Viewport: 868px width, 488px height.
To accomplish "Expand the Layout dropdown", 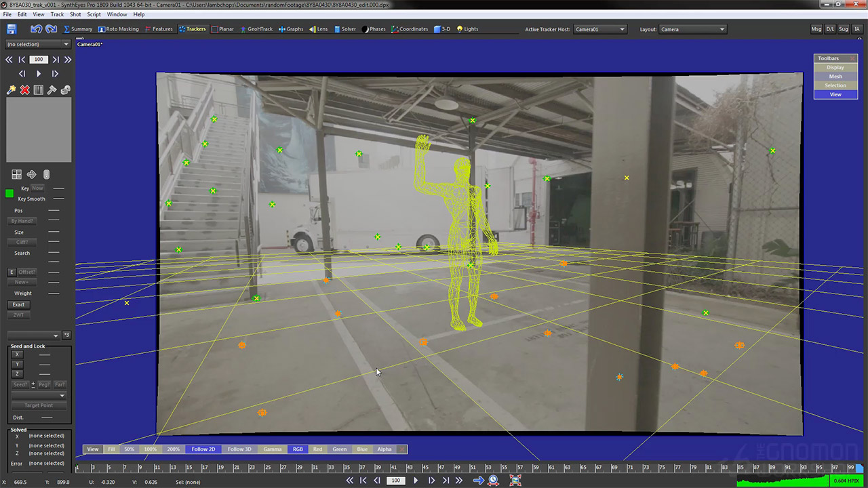I will coord(692,29).
